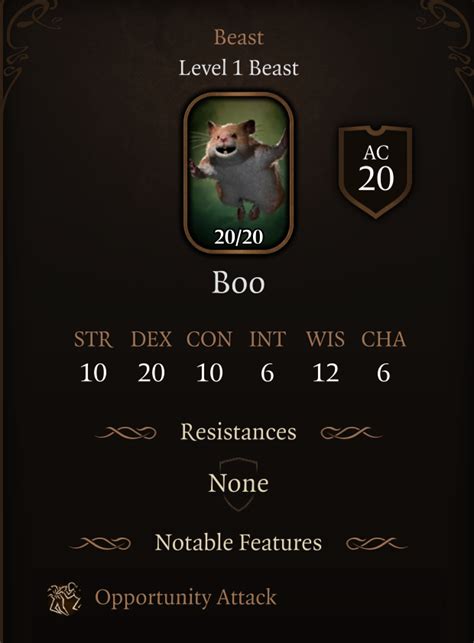Click the 20/20 hit points readout
474x643 pixels.
coord(239,237)
